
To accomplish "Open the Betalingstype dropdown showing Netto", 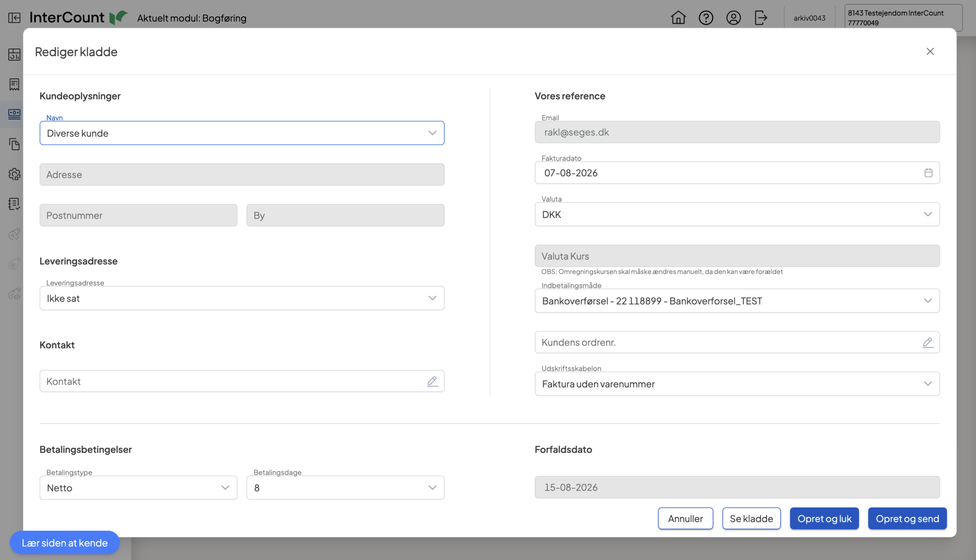I will [138, 488].
